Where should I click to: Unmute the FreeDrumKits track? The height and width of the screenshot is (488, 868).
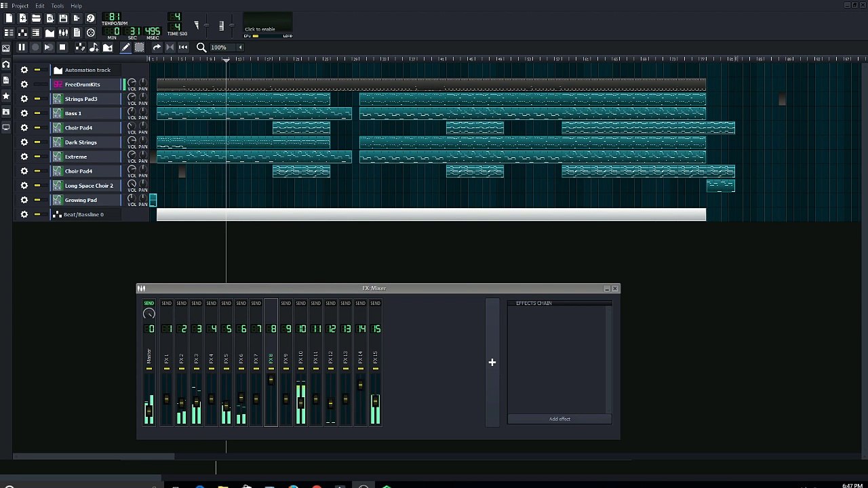[x=37, y=85]
